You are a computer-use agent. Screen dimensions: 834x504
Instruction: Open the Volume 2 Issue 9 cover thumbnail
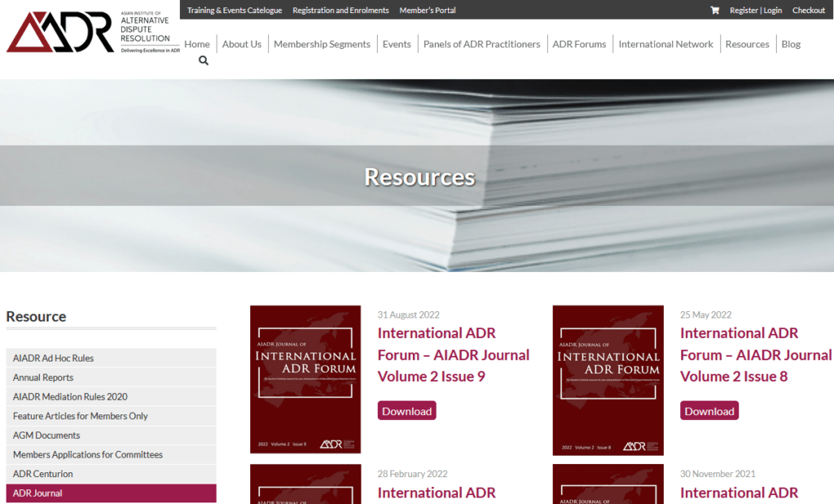pos(305,379)
